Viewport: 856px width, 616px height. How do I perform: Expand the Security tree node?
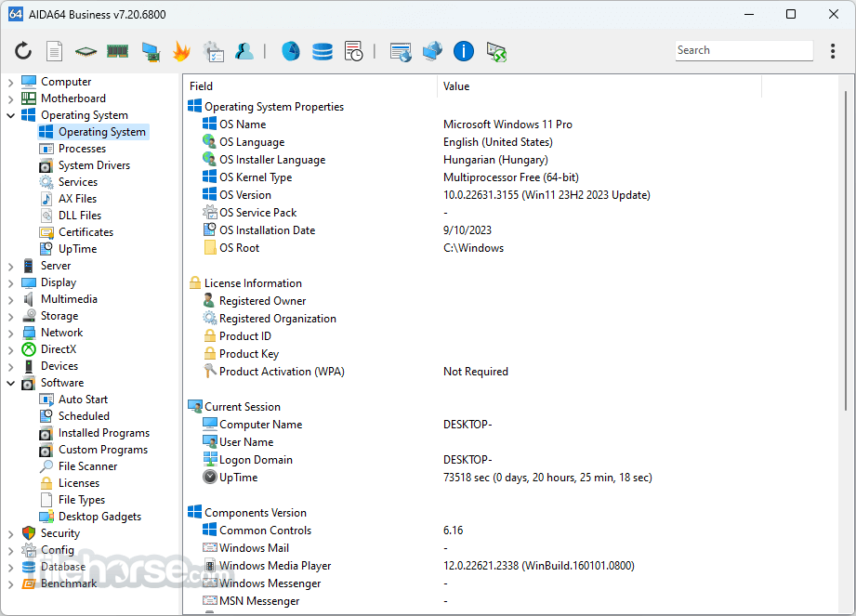coord(11,534)
